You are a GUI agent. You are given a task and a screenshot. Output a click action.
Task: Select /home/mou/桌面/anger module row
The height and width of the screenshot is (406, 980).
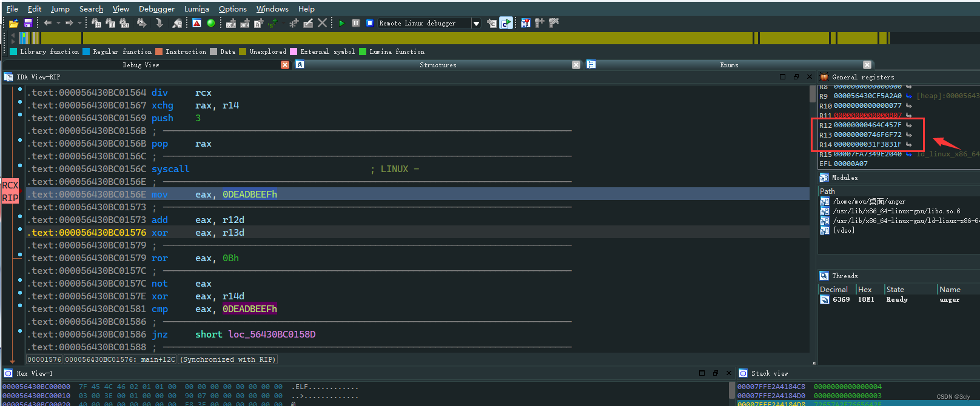coord(899,201)
